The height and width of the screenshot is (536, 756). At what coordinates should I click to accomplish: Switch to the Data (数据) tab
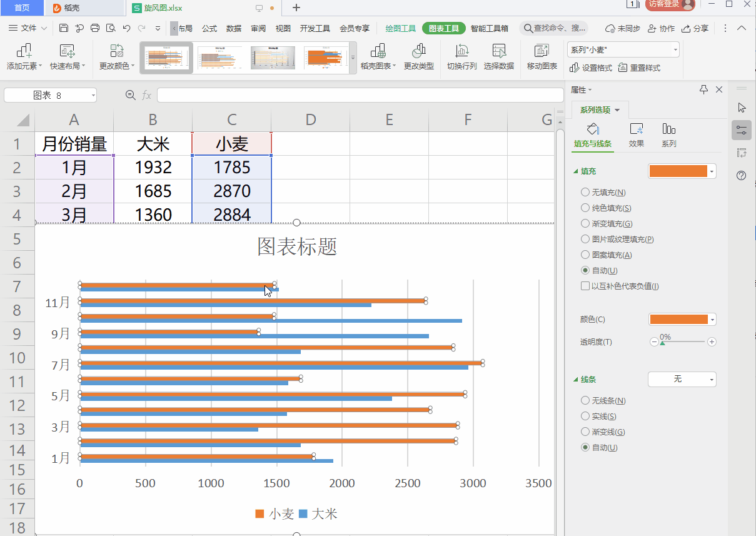click(234, 28)
